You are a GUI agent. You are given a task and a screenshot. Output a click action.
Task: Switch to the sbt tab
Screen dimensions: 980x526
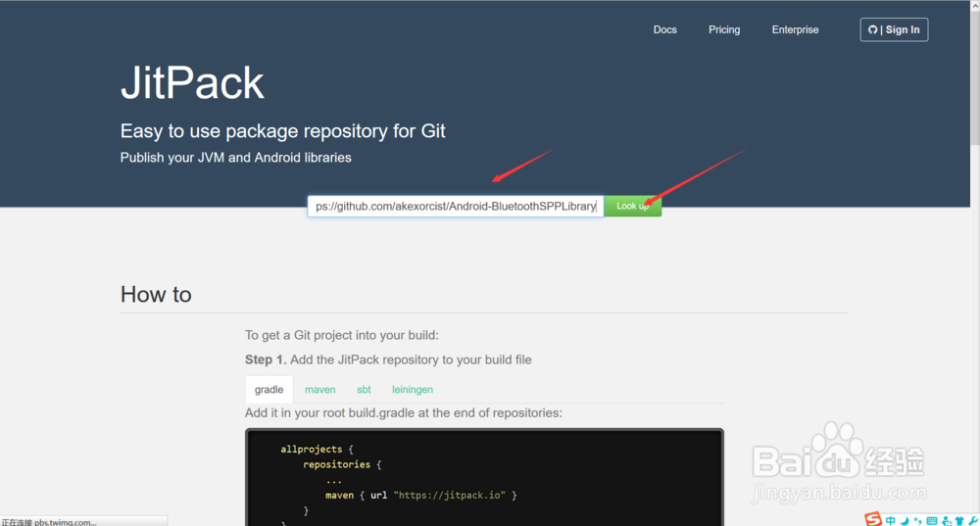[364, 389]
